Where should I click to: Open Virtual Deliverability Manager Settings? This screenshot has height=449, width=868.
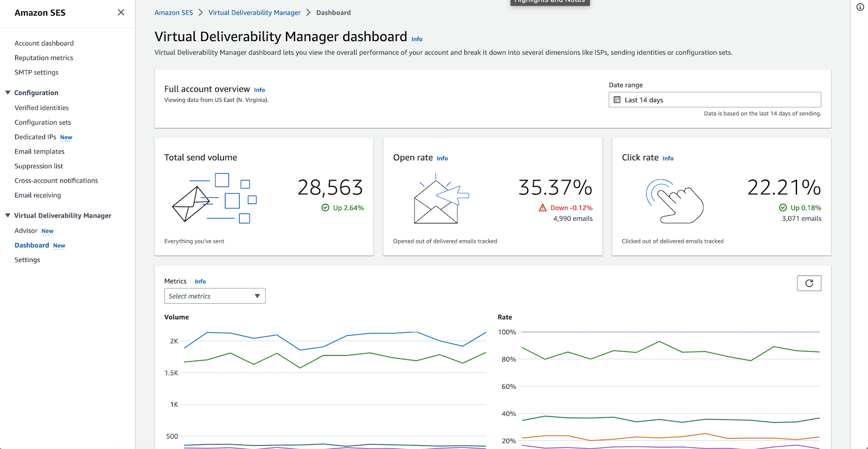tap(27, 260)
